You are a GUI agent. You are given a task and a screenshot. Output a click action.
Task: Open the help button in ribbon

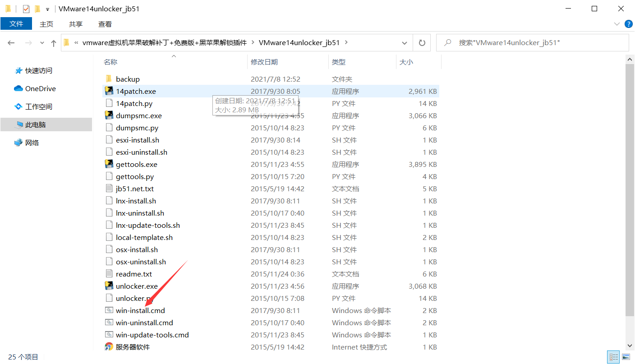(628, 24)
